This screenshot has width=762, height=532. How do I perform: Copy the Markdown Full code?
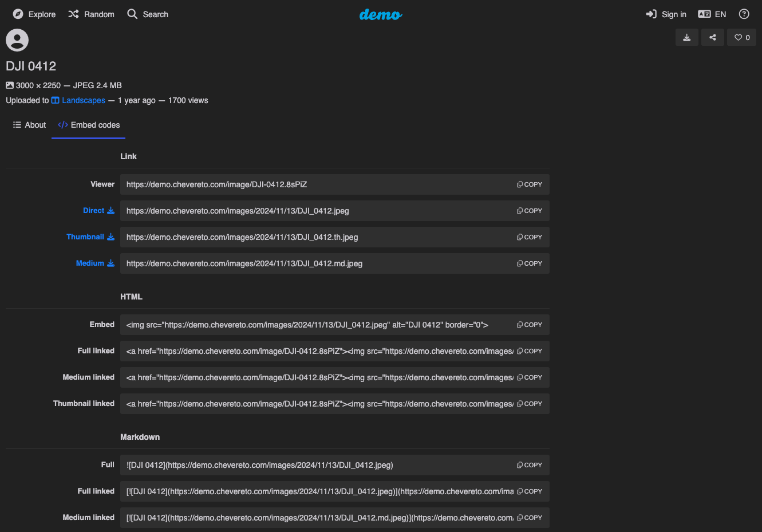530,465
